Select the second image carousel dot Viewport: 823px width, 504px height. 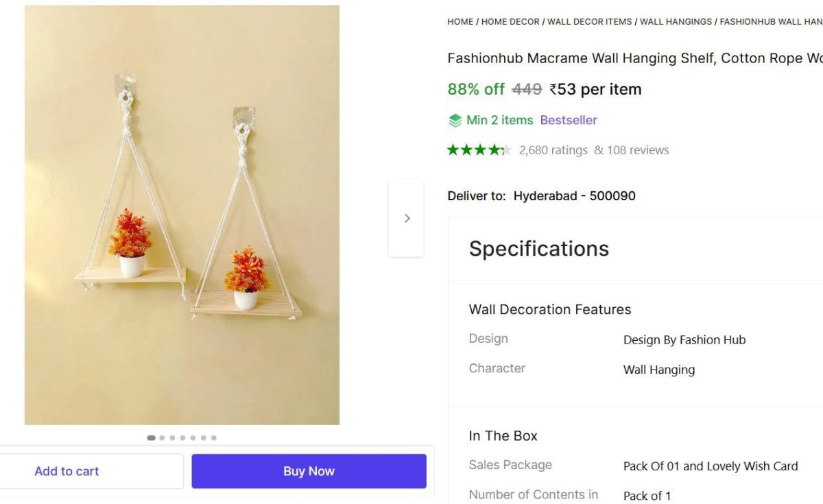click(162, 437)
